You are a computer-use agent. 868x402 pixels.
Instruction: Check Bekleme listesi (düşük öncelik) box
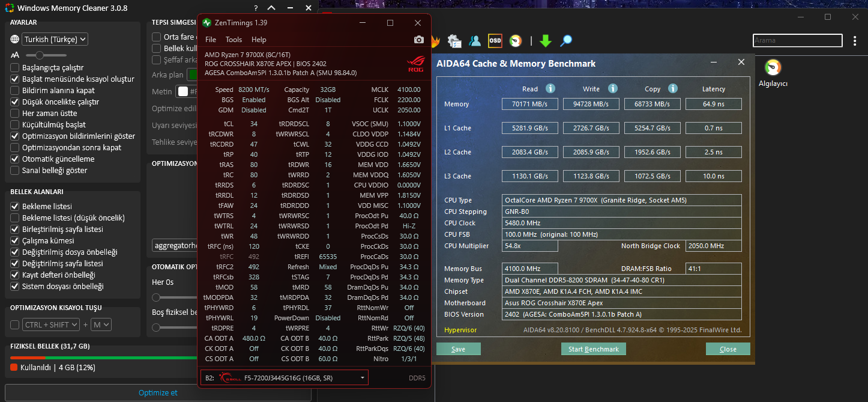point(15,218)
